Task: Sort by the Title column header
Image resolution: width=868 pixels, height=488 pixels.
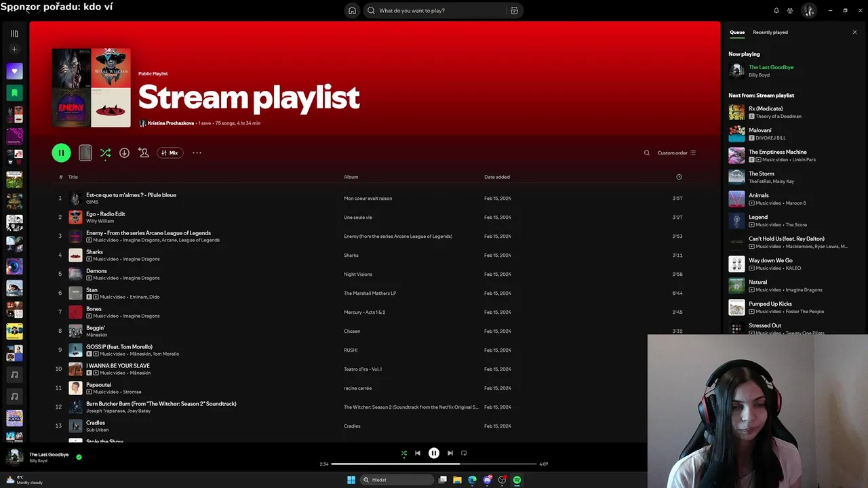Action: click(73, 177)
